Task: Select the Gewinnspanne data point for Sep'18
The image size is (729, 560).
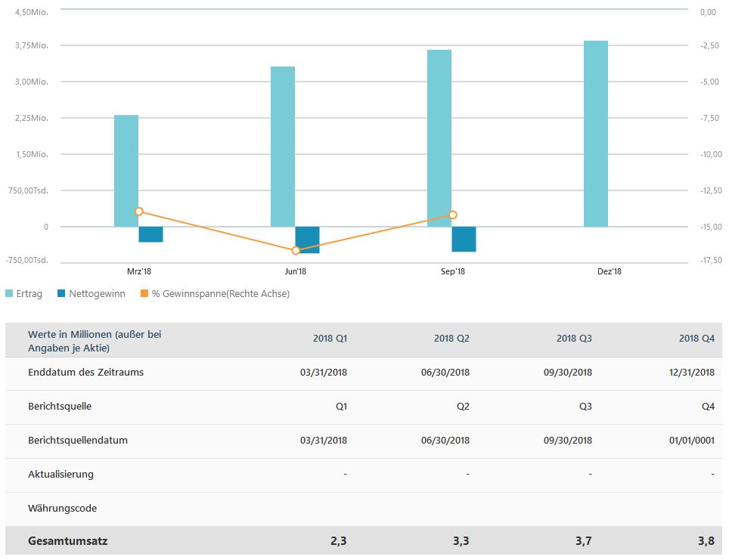Action: pos(453,215)
